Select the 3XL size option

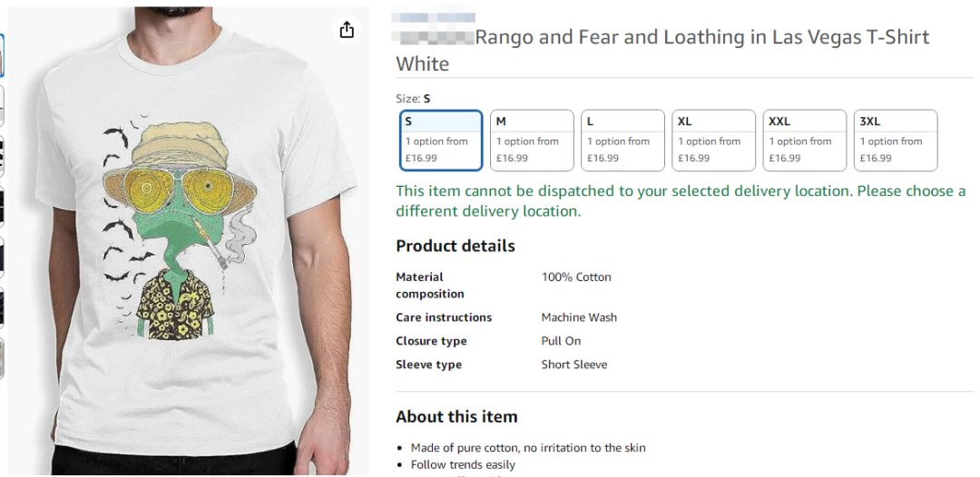(895, 141)
